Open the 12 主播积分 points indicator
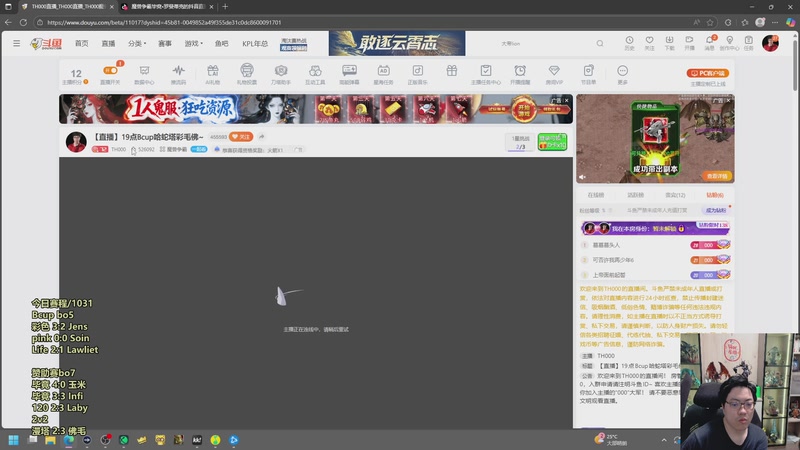Image resolution: width=800 pixels, height=450 pixels. click(76, 76)
